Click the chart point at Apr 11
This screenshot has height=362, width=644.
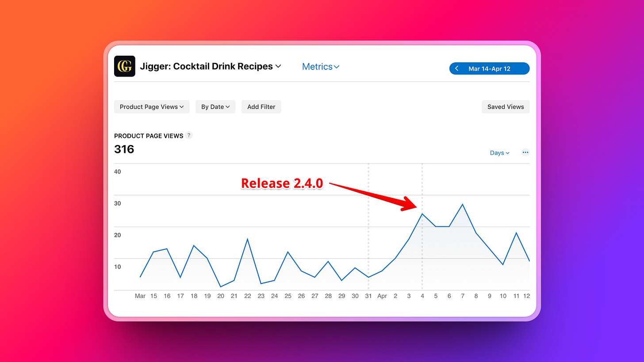click(516, 232)
